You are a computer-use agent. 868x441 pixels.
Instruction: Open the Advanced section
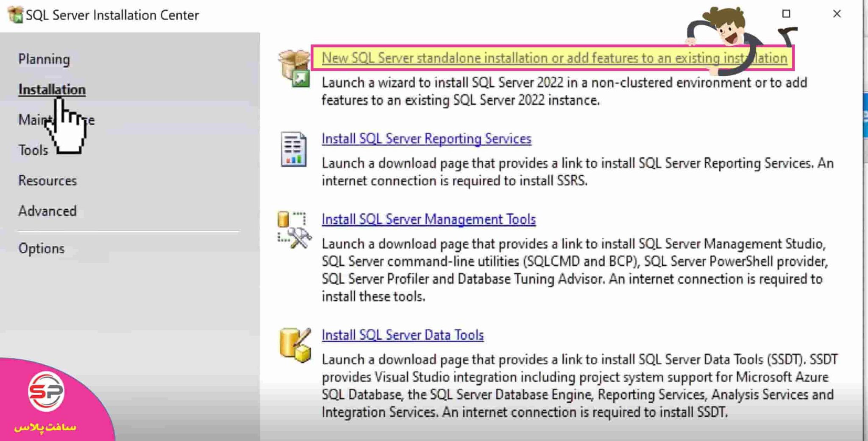click(47, 211)
